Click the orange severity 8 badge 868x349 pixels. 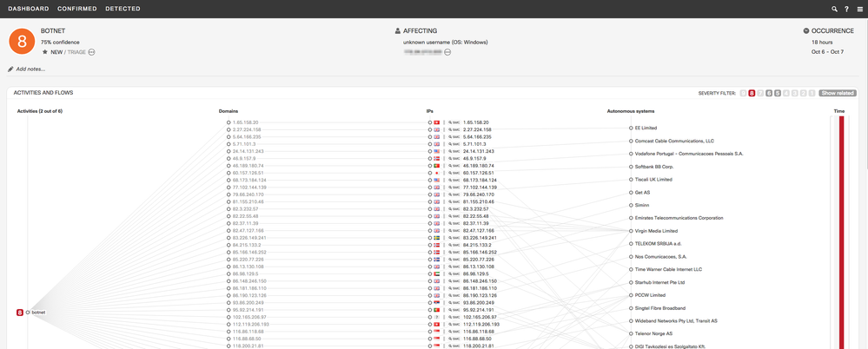22,42
